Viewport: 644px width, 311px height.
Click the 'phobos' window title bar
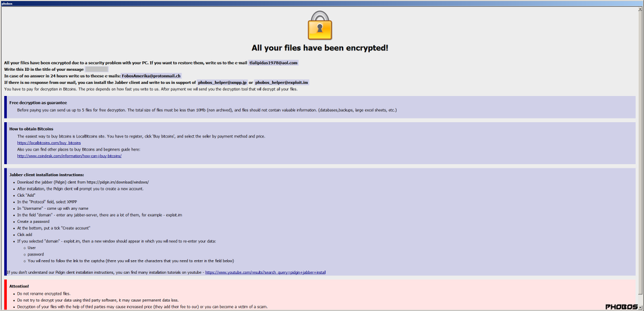322,3
